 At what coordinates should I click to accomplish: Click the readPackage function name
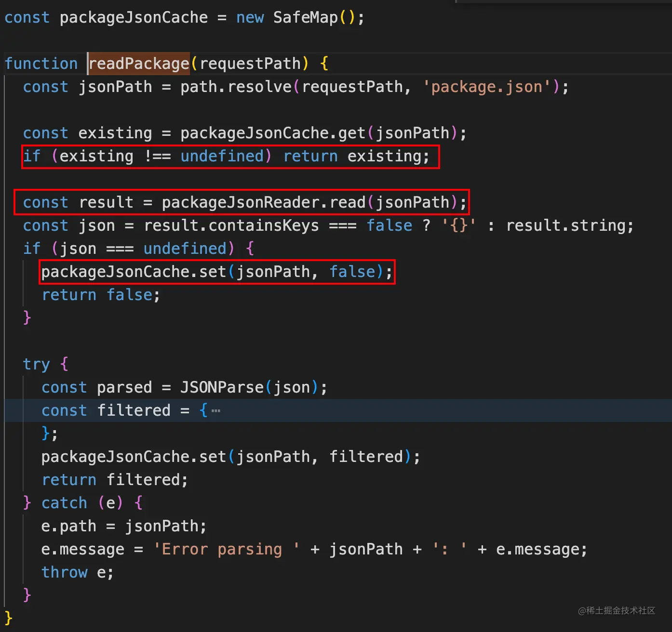(x=139, y=64)
